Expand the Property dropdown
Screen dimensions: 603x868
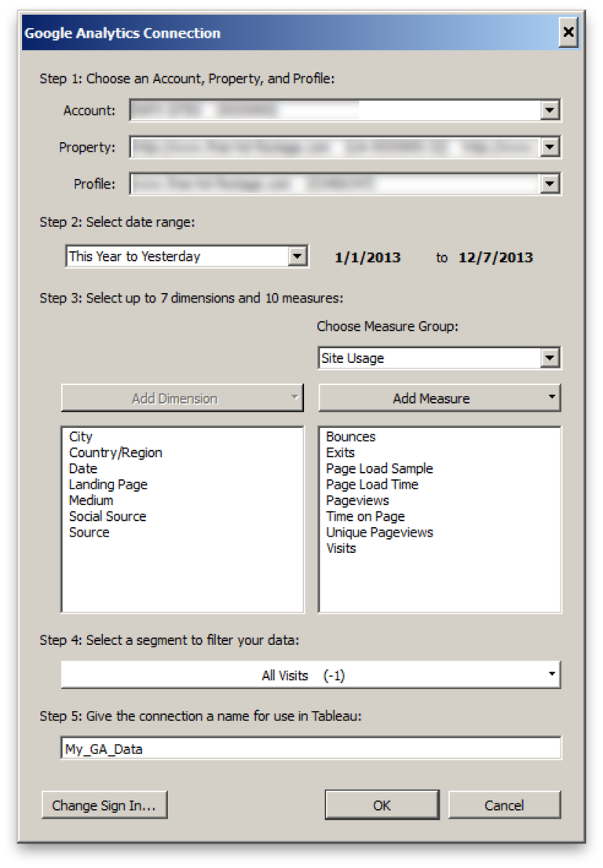pyautogui.click(x=550, y=147)
